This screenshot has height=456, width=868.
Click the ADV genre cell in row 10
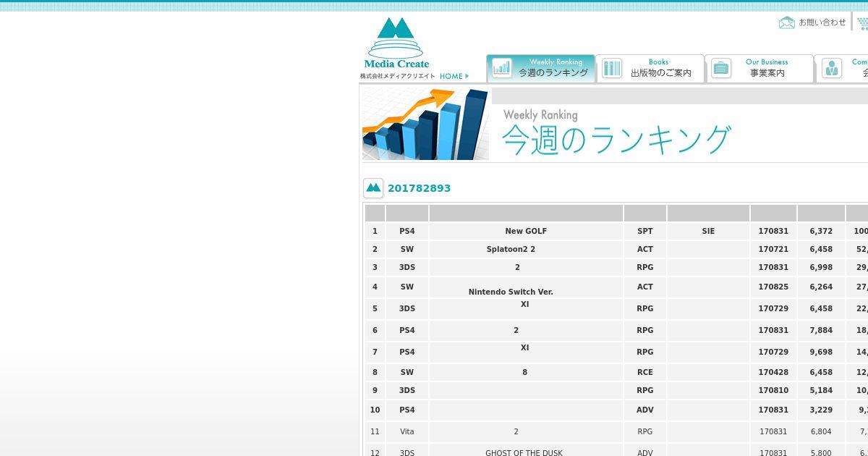644,410
